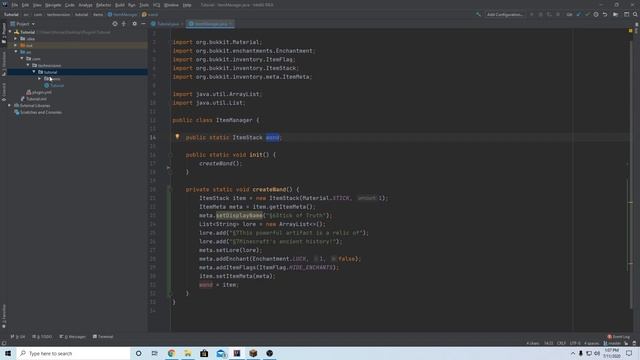Click the Add Configuration button
This screenshot has height=360, width=640.
coord(505,15)
